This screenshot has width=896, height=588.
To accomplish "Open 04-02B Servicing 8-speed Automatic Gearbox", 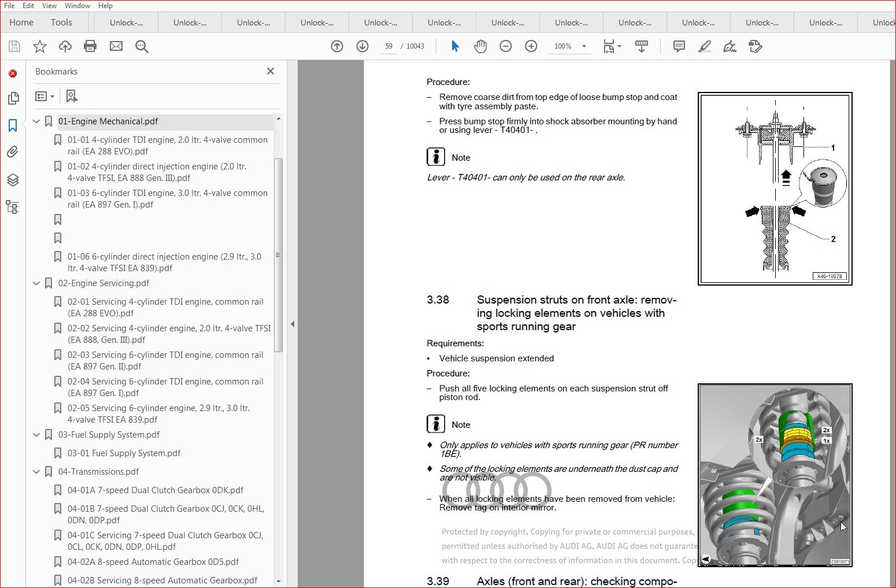I will pyautogui.click(x=162, y=580).
